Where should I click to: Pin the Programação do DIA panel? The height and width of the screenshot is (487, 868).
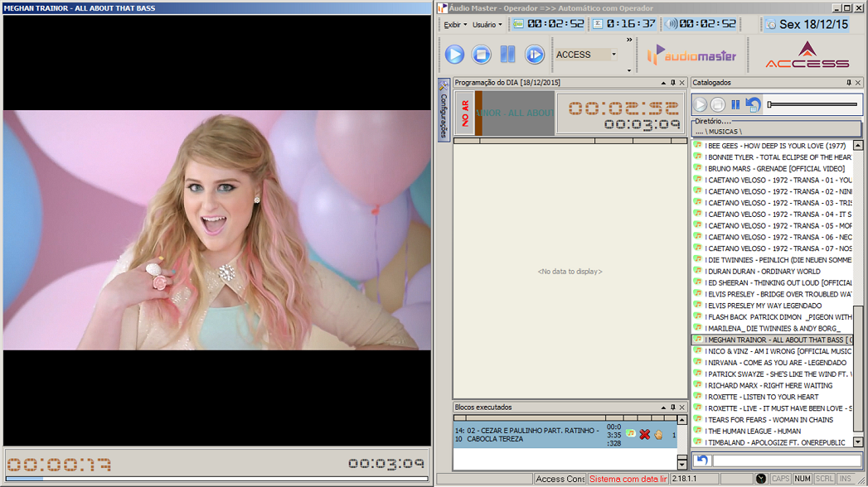pos(672,83)
